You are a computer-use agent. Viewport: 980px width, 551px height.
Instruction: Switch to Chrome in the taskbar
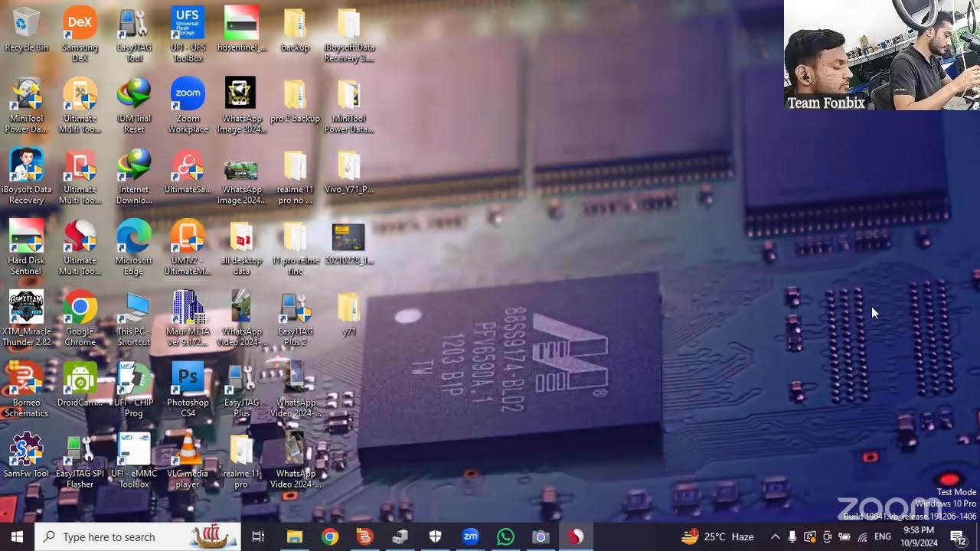330,536
